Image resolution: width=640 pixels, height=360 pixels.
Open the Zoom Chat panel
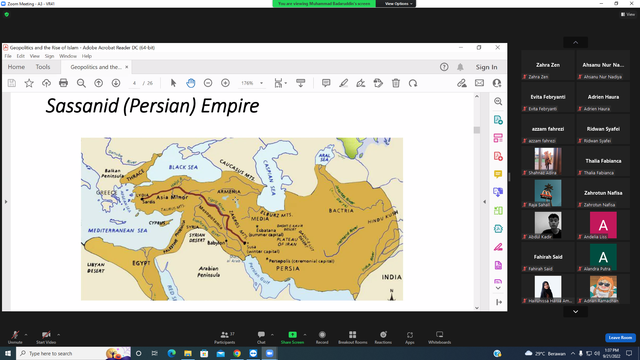click(261, 338)
